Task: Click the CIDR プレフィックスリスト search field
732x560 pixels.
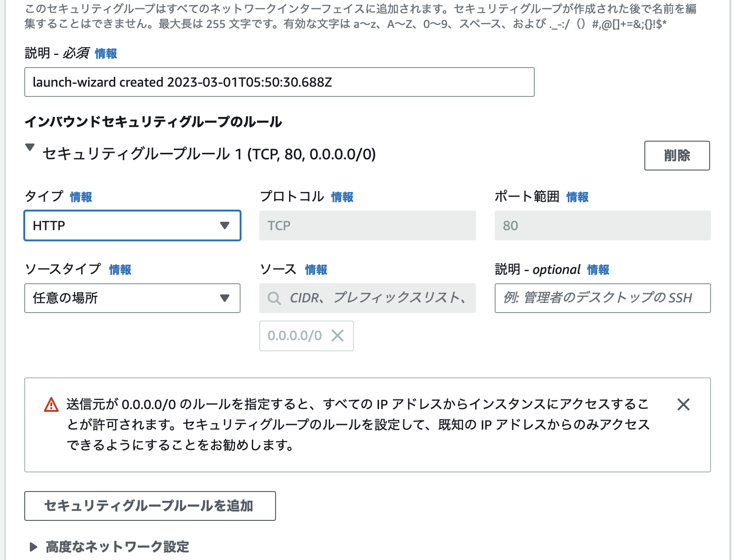Action: coord(373,298)
